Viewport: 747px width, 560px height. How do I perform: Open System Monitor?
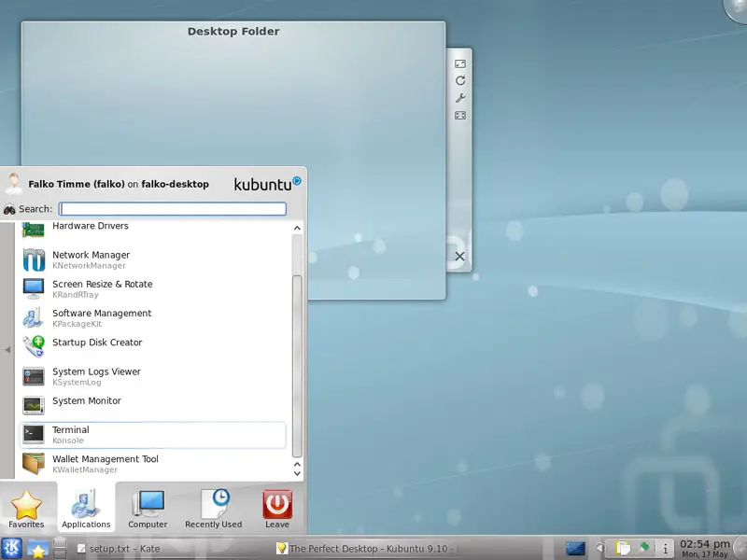tap(153, 406)
